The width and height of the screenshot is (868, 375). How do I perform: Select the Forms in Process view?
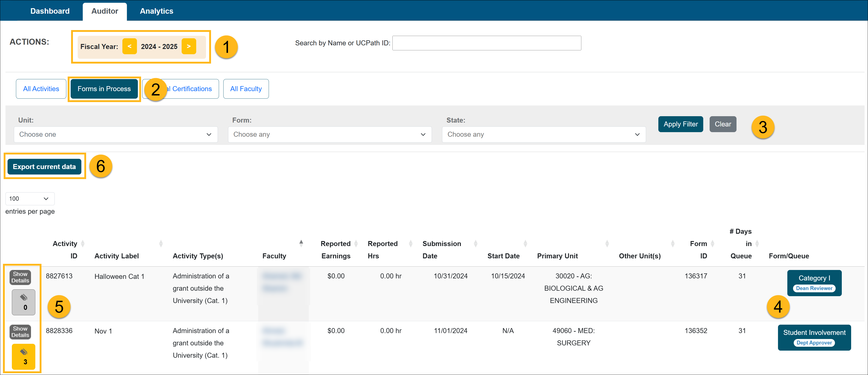click(104, 89)
